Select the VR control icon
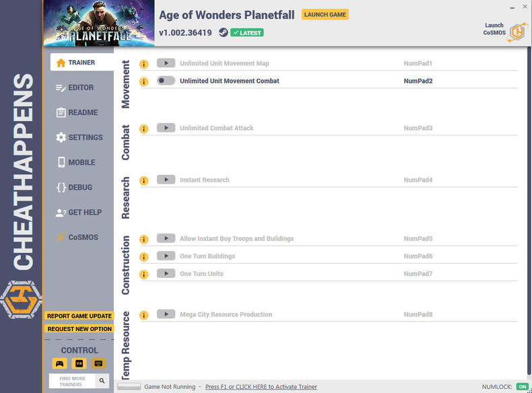Image resolution: width=532 pixels, height=393 pixels. click(79, 363)
